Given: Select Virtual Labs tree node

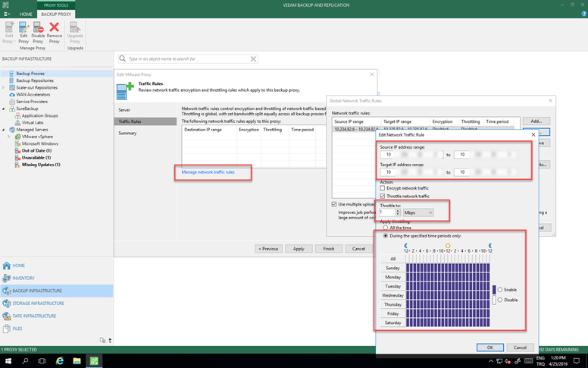Looking at the screenshot, I should pyautogui.click(x=33, y=122).
